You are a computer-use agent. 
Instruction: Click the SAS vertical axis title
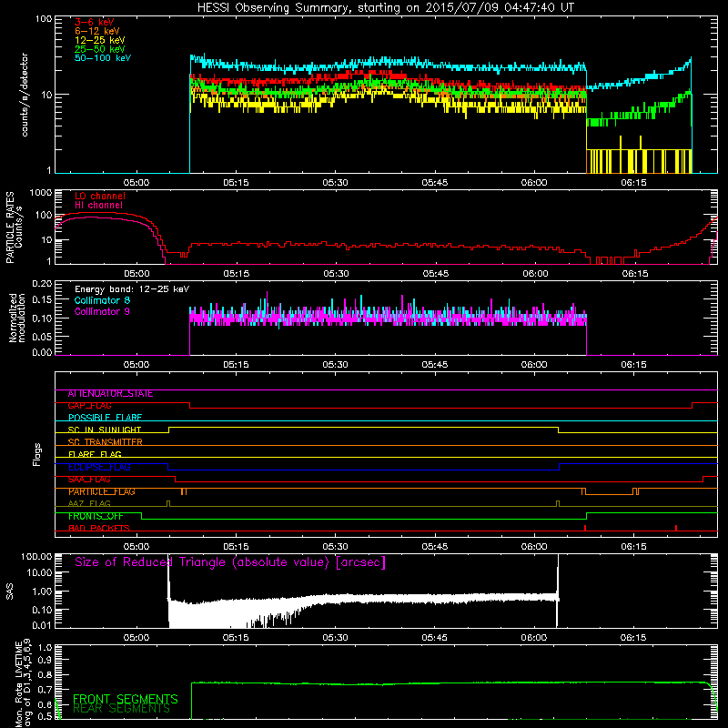click(x=10, y=591)
